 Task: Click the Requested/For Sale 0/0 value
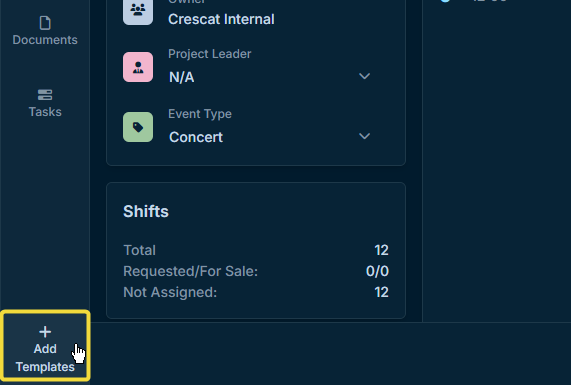pyautogui.click(x=377, y=271)
